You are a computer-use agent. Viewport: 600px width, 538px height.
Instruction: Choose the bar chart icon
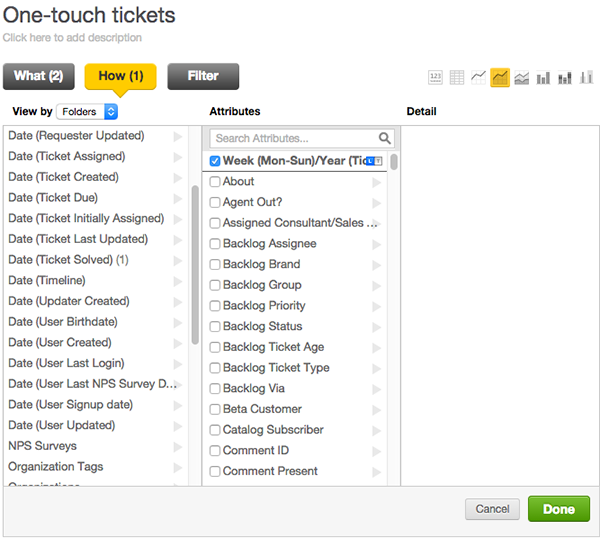pos(544,77)
